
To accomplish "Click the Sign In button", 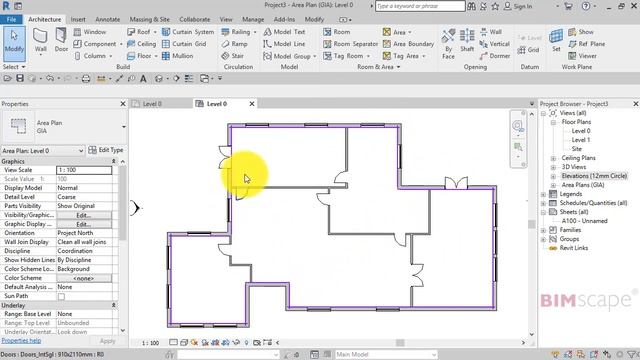I will click(518, 6).
